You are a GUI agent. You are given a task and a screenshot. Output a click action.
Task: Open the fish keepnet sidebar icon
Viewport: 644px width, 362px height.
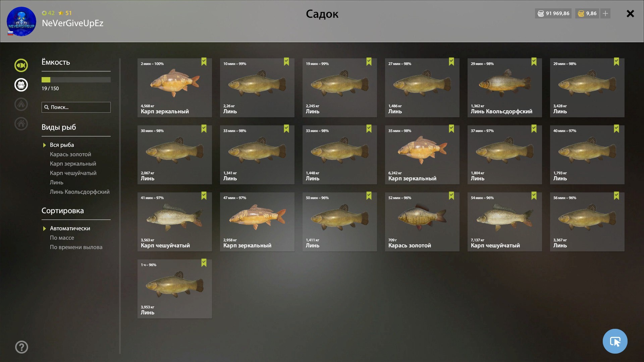(x=21, y=65)
